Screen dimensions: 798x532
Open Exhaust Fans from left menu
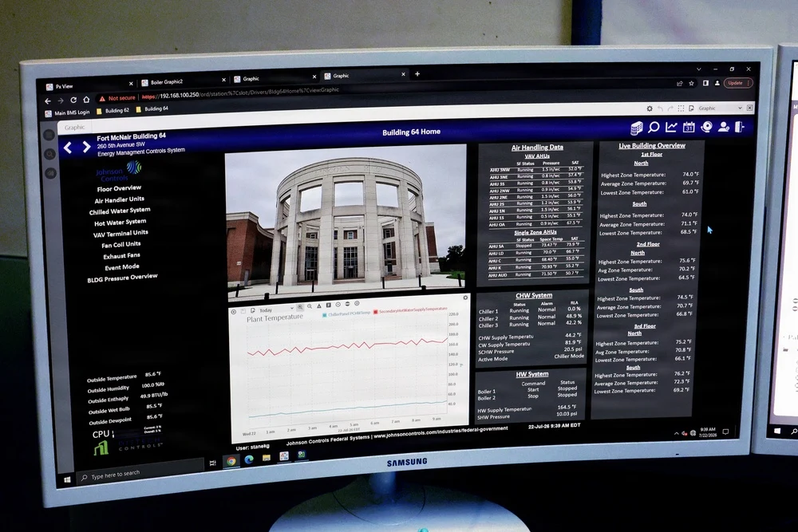point(121,256)
